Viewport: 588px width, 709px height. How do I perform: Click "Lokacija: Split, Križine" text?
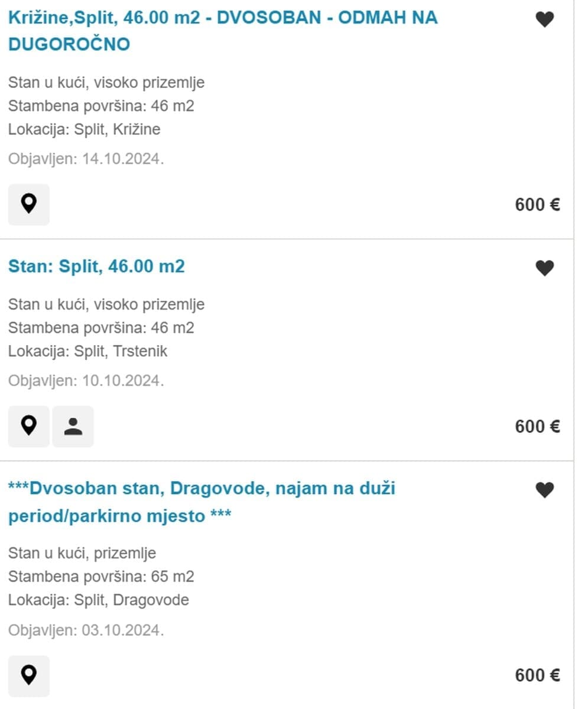click(x=84, y=129)
